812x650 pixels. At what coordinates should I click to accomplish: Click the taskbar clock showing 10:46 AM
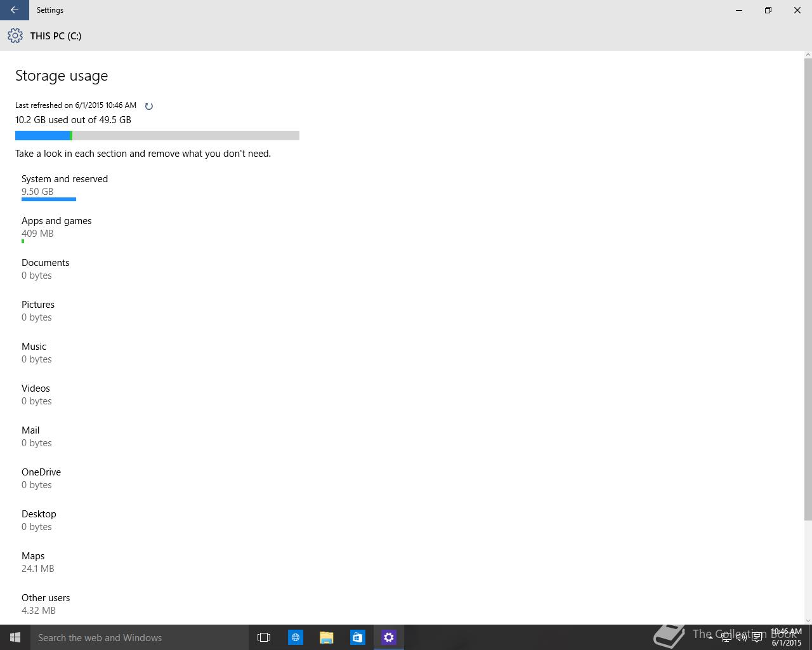[786, 637]
